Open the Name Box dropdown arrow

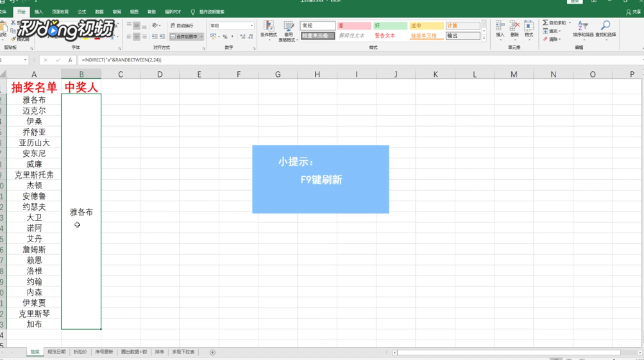coord(25,60)
